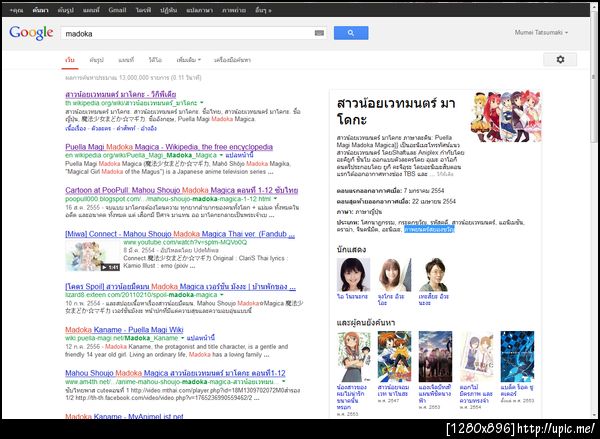Open Puella Magi Madoka Magica Wikipedia result
This screenshot has width=600, height=439.
click(169, 147)
